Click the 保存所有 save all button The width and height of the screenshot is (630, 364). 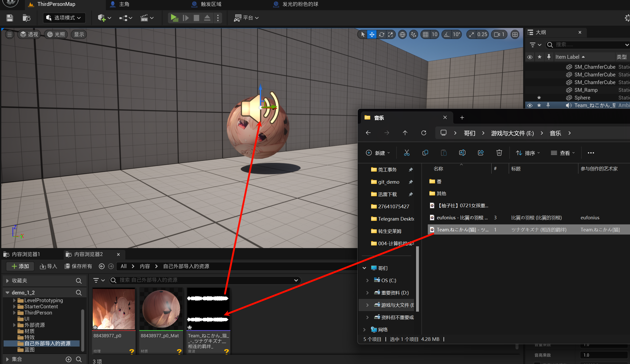point(78,266)
